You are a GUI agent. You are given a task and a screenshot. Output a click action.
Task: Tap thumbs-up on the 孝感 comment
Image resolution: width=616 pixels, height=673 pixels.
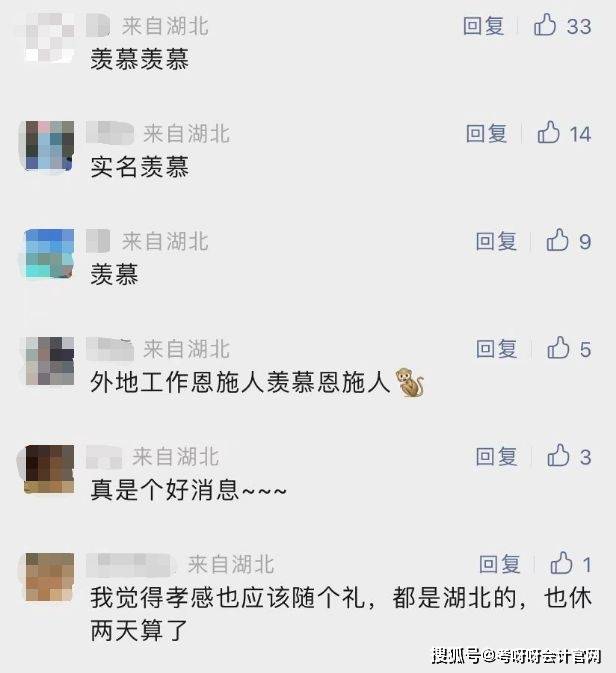[561, 563]
